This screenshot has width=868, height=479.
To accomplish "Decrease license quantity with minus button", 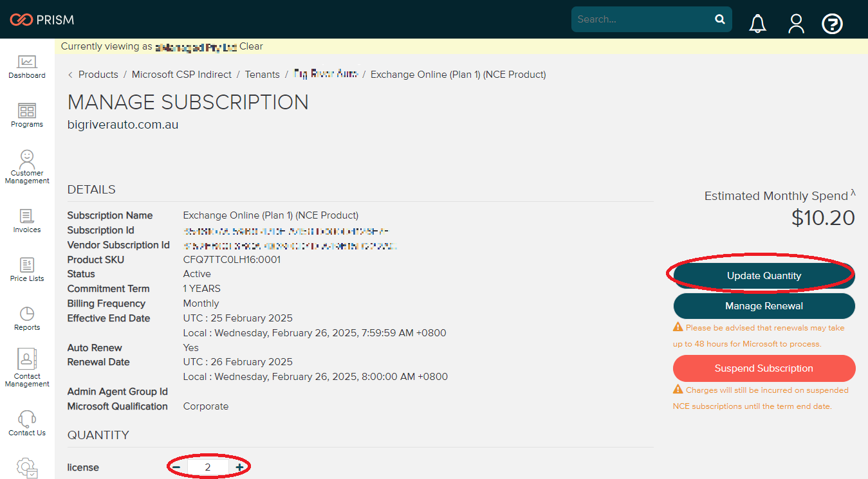I will point(176,467).
